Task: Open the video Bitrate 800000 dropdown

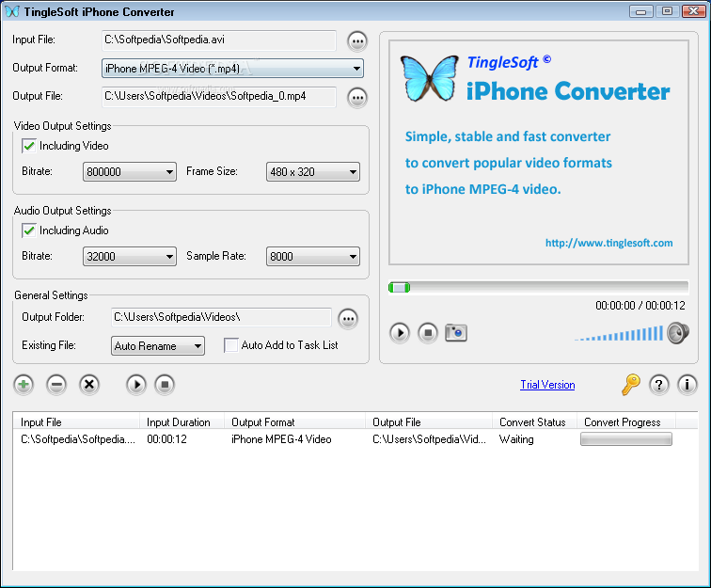Action: click(x=130, y=172)
